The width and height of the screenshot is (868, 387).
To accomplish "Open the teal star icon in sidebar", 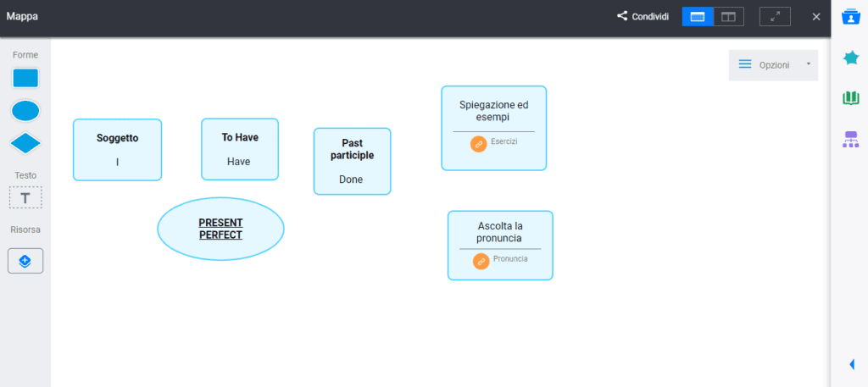I will pos(850,58).
